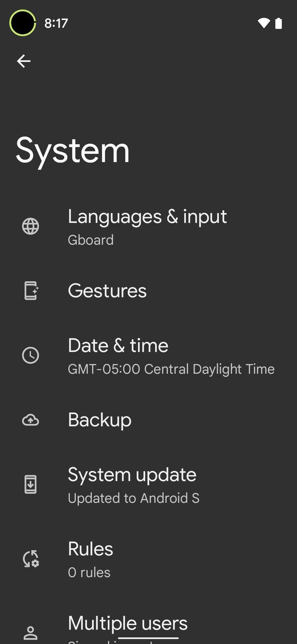
Task: Navigate back using the back arrow
Action: tap(24, 61)
